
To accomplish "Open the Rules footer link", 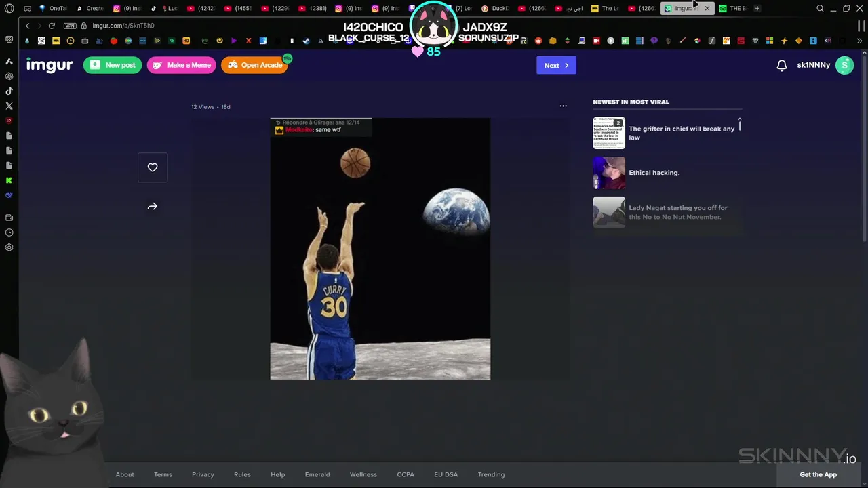I will click(242, 474).
